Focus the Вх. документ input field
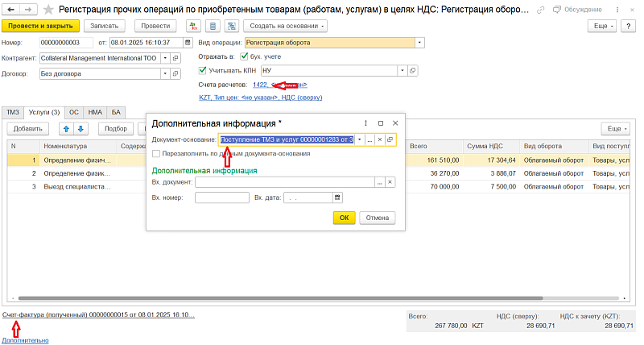The height and width of the screenshot is (345, 644). pyautogui.click(x=285, y=182)
